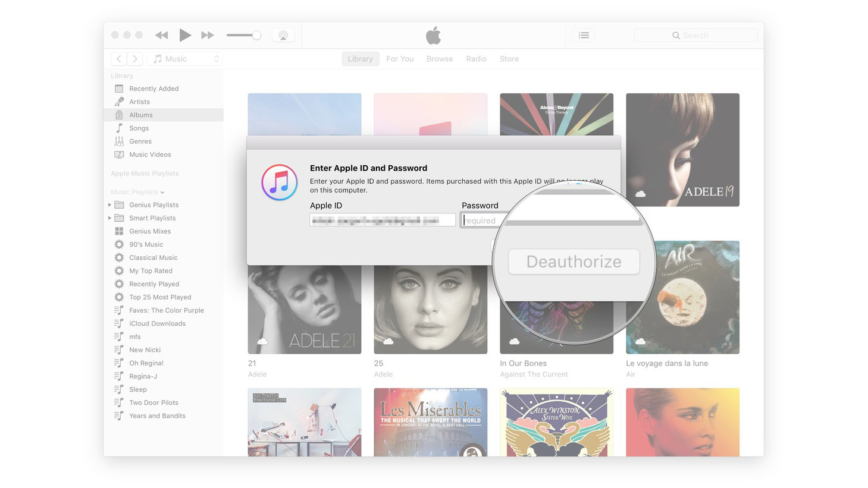
Task: Click the Years and Bandits playlist icon
Action: click(119, 415)
